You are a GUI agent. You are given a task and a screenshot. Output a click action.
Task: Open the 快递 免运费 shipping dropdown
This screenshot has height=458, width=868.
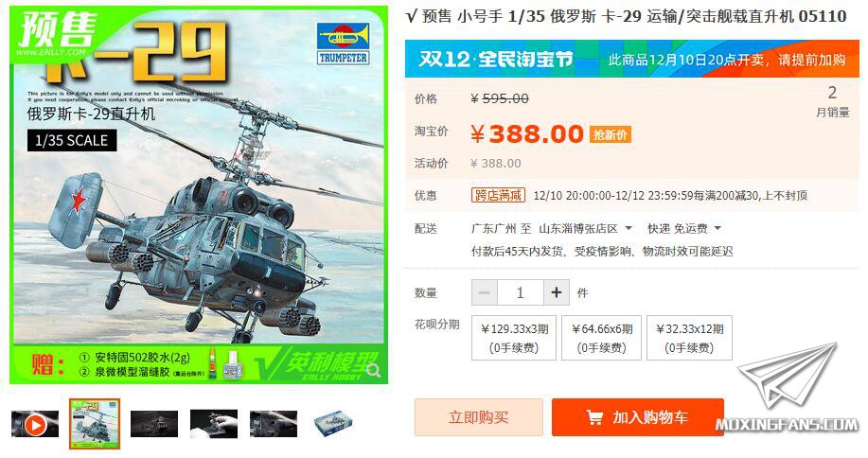pos(684,228)
